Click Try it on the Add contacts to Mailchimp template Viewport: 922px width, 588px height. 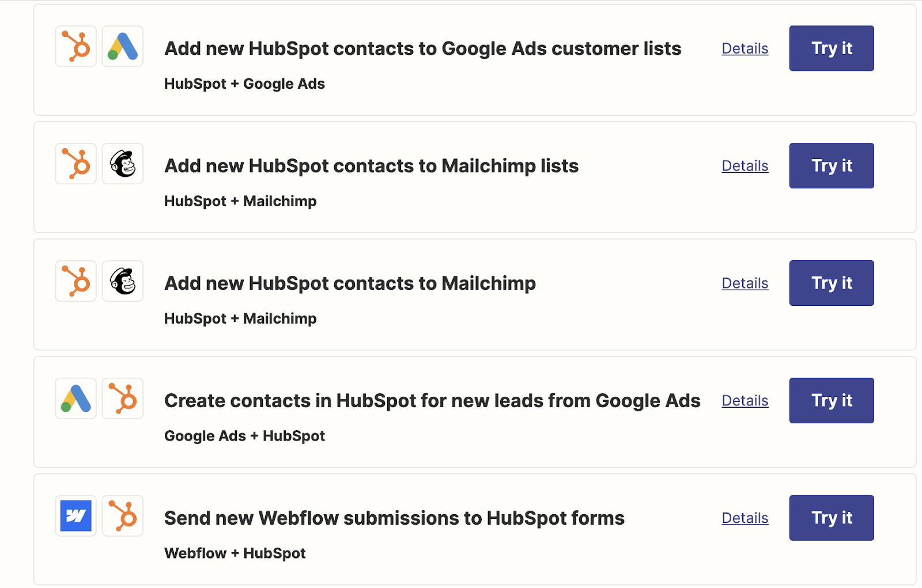(831, 283)
